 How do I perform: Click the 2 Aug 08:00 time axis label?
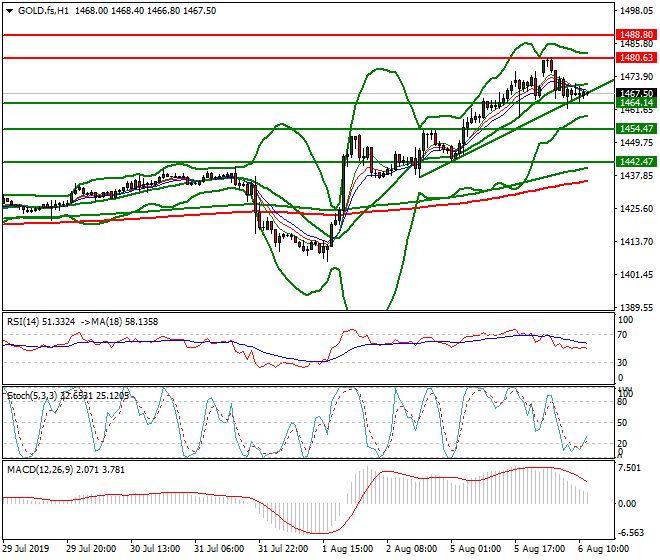411,549
